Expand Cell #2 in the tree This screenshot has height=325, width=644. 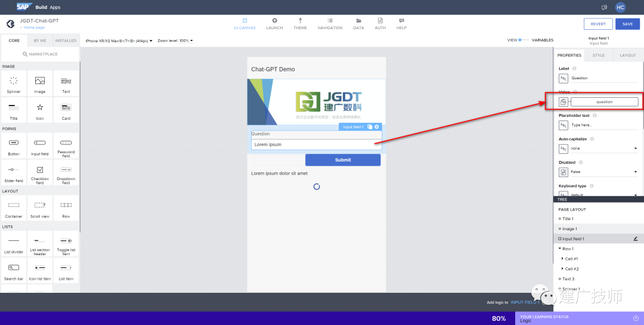[562, 269]
